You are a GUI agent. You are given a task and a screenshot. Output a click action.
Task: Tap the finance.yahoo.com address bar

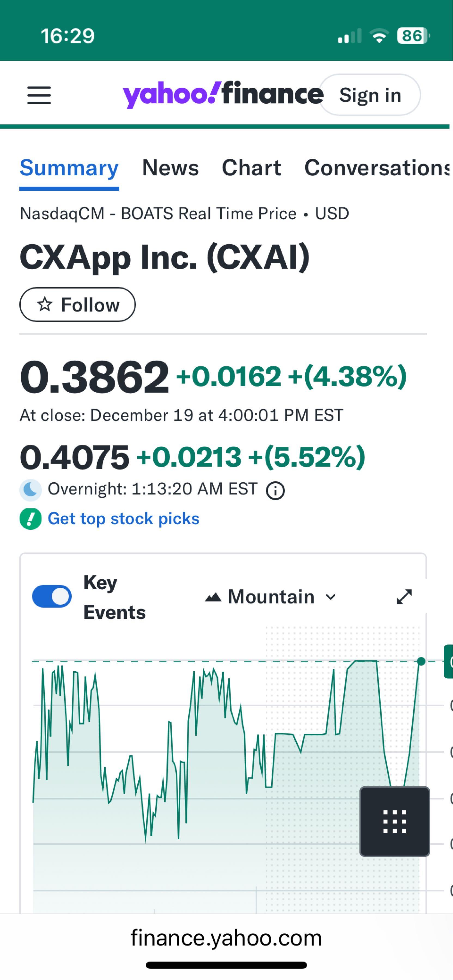point(226,938)
